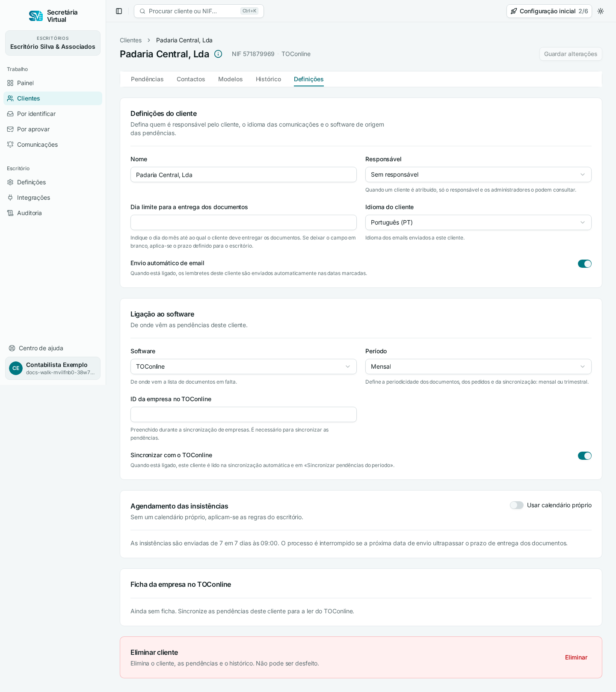Click the red Eliminar button
616x692 pixels.
(x=576, y=657)
